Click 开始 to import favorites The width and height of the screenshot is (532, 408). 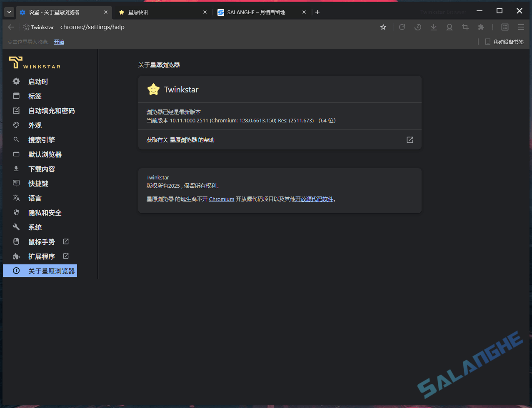(59, 42)
